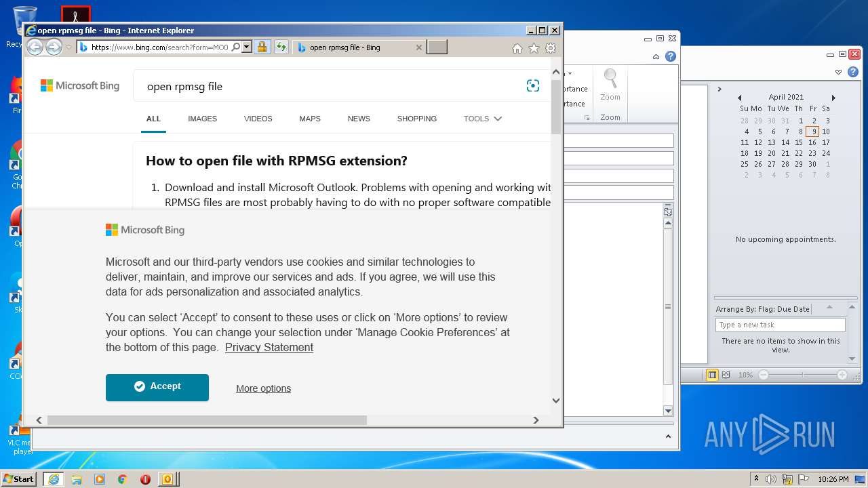Click IE horizontal scrollbar left arrow
This screenshot has width=868, height=488.
pos(39,420)
